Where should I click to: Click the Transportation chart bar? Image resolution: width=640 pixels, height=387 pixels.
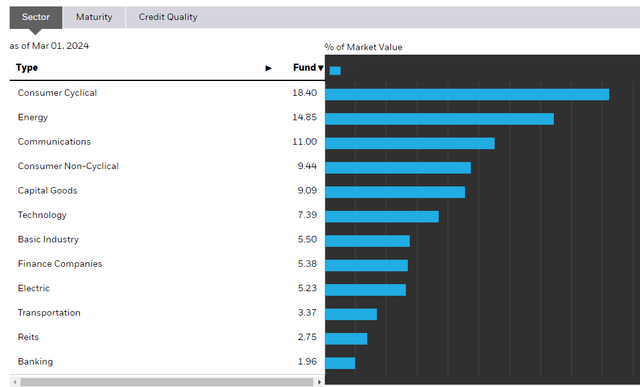click(351, 314)
